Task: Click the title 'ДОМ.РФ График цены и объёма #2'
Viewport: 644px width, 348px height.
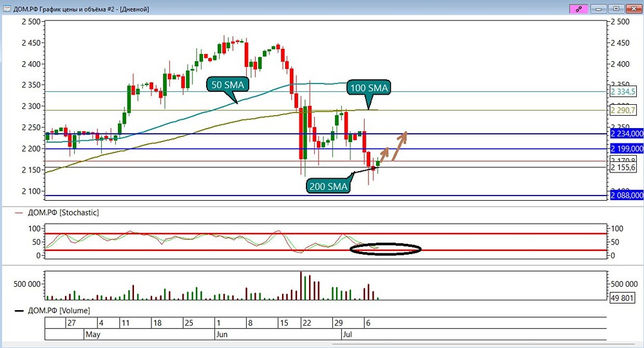Action: click(x=65, y=9)
